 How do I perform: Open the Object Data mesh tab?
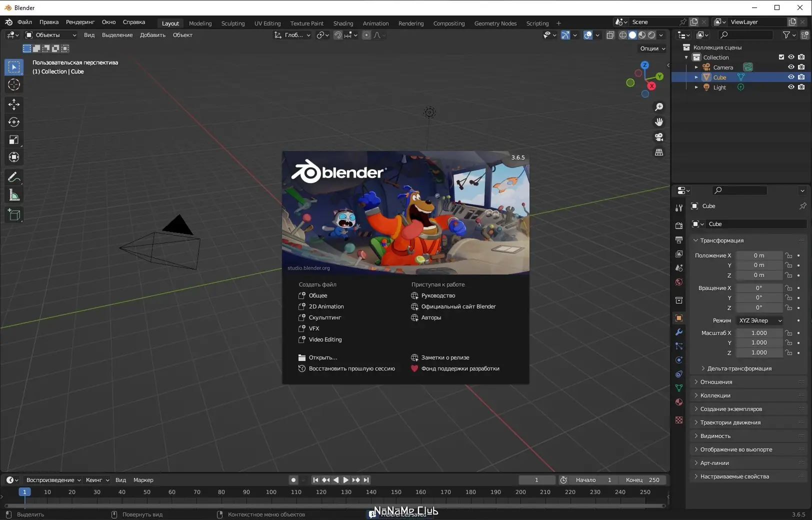pyautogui.click(x=679, y=388)
